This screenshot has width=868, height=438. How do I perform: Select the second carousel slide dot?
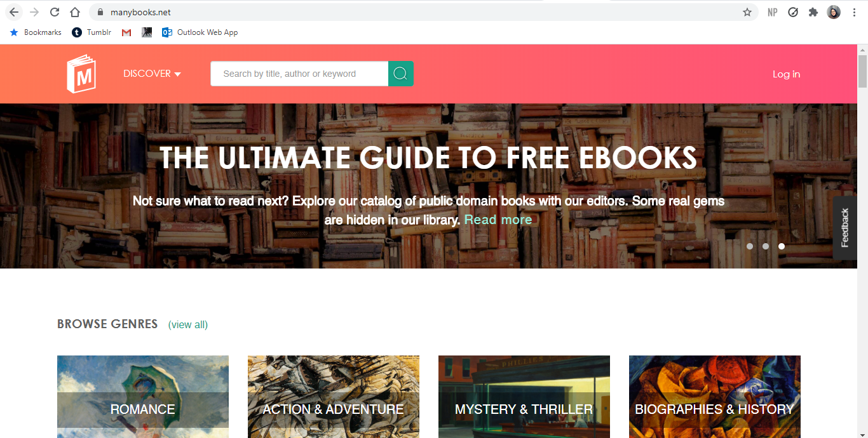(766, 246)
